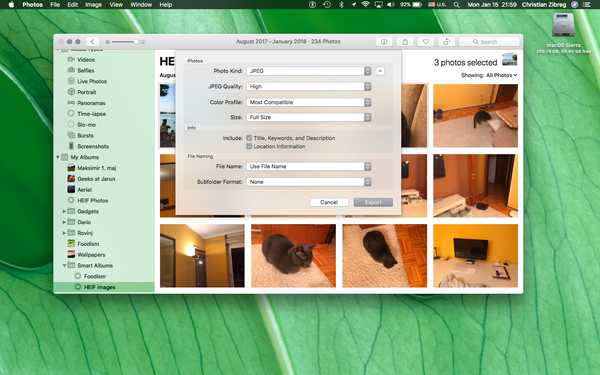Open Screenshots in the sidebar
Image resolution: width=600 pixels, height=375 pixels.
click(x=93, y=146)
